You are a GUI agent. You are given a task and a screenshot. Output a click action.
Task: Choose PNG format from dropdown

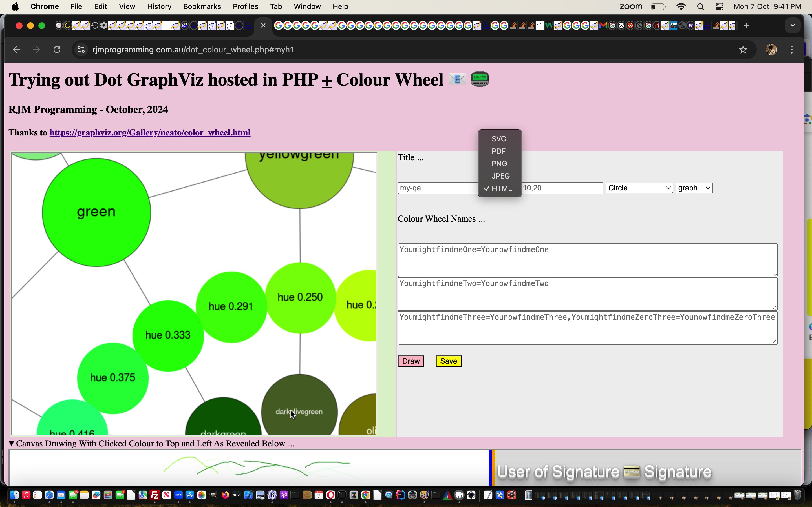[499, 163]
